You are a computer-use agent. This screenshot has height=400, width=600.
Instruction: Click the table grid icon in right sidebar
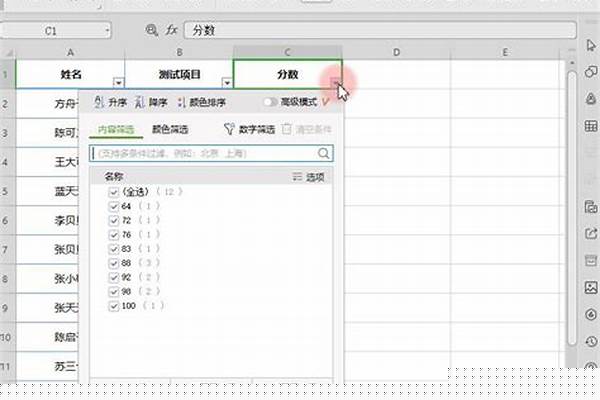[x=591, y=126]
